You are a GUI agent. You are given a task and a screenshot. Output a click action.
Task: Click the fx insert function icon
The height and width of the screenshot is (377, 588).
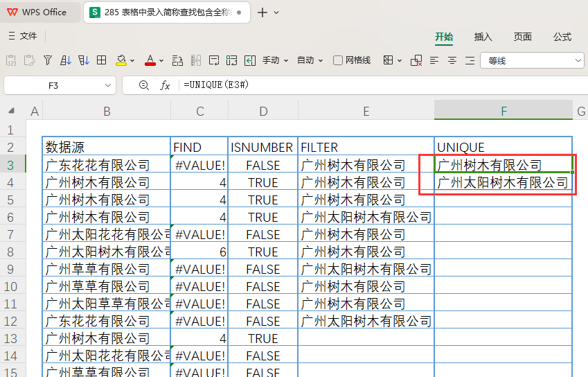coord(165,85)
